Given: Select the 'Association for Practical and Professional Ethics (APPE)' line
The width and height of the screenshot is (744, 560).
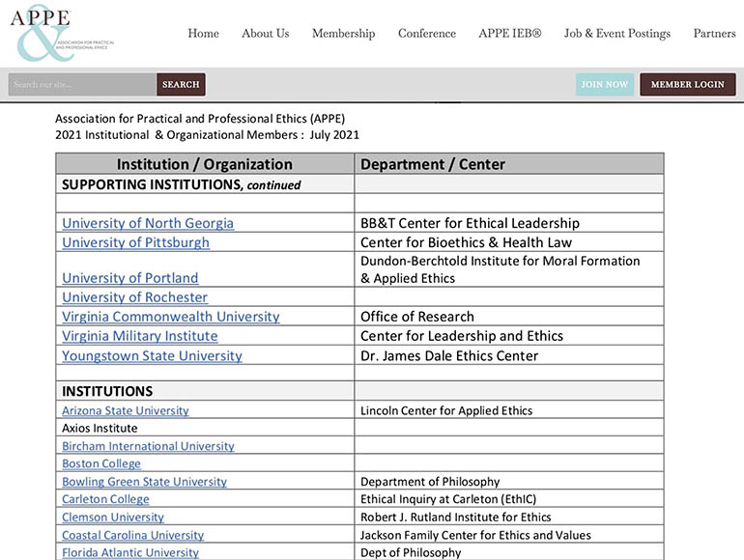Looking at the screenshot, I should point(200,119).
